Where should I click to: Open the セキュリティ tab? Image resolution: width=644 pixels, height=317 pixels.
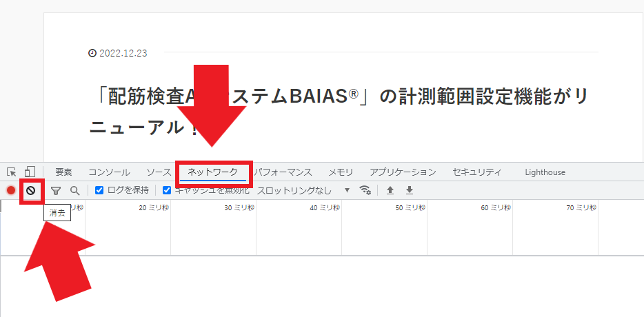coord(477,172)
